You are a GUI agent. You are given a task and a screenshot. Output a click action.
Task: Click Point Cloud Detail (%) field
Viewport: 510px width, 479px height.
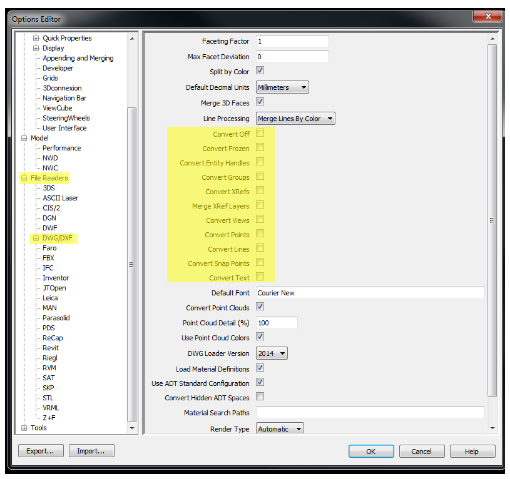[x=277, y=323]
